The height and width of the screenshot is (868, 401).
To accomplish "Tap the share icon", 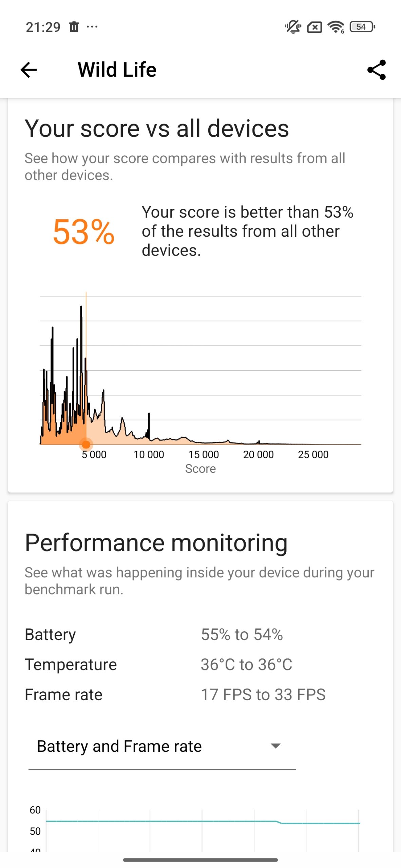I will pos(376,70).
